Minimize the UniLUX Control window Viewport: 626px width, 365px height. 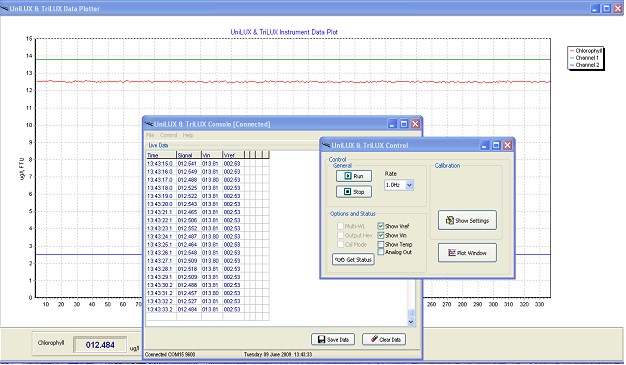click(x=484, y=145)
